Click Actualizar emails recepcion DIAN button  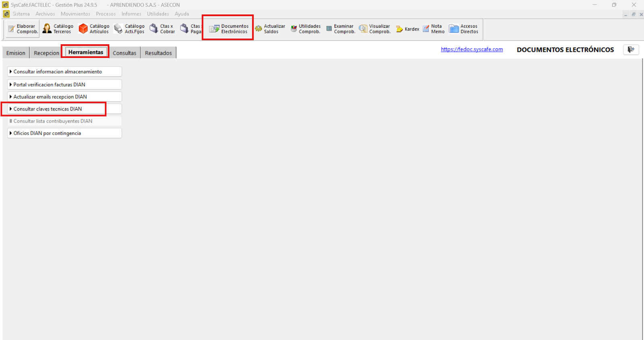[x=64, y=97]
